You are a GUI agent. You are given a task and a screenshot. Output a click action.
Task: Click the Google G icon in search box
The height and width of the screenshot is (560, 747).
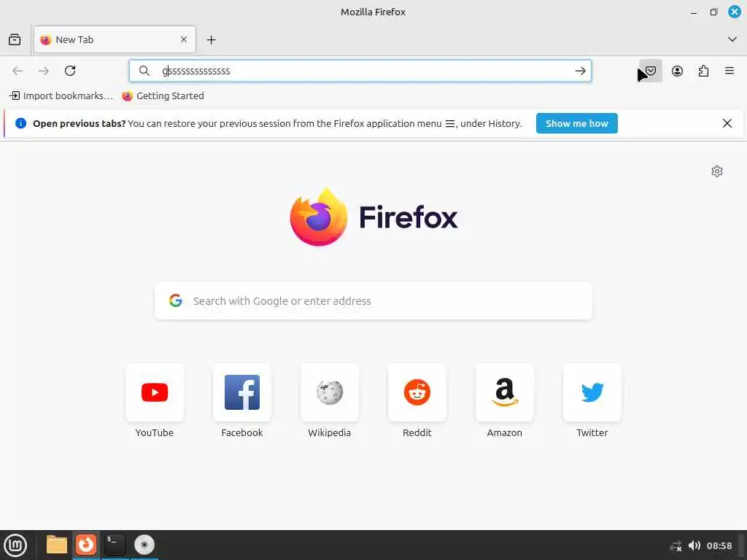(x=176, y=300)
